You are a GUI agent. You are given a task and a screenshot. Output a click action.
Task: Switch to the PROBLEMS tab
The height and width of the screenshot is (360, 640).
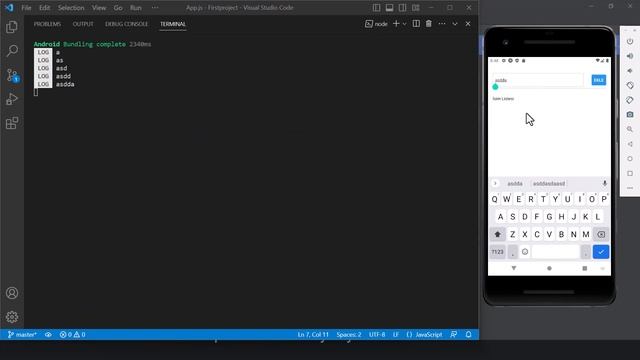(x=47, y=24)
